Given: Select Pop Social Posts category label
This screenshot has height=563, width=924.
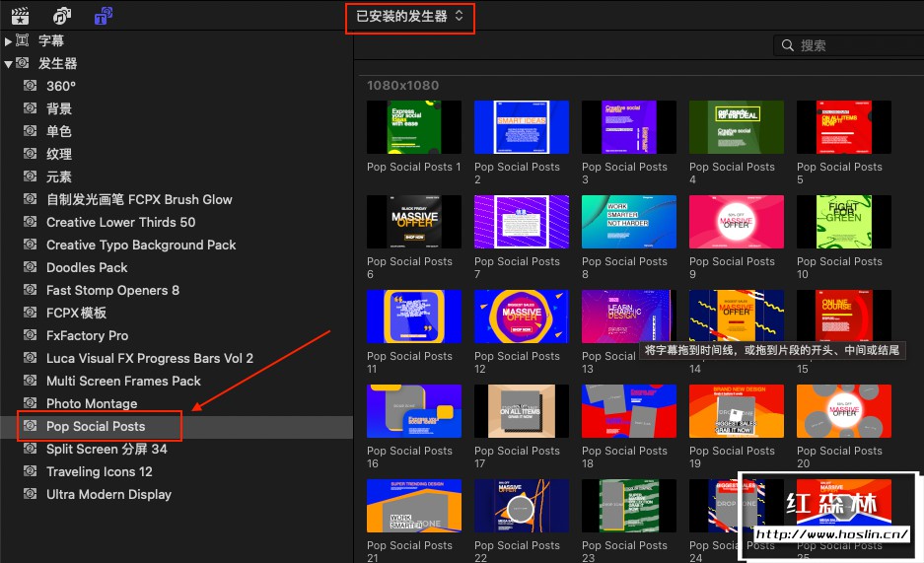Looking at the screenshot, I should pos(96,426).
